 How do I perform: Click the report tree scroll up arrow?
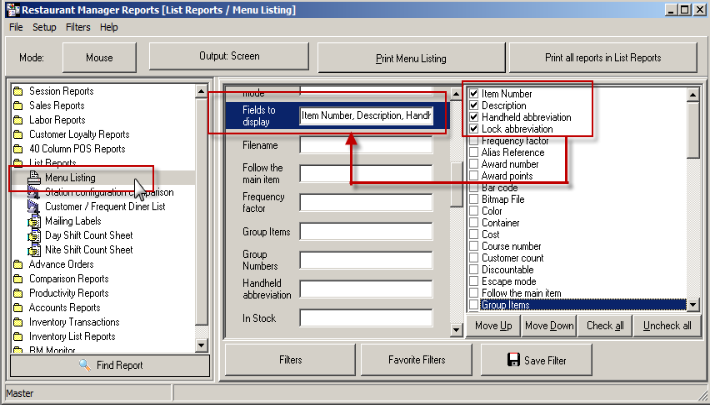[x=201, y=92]
